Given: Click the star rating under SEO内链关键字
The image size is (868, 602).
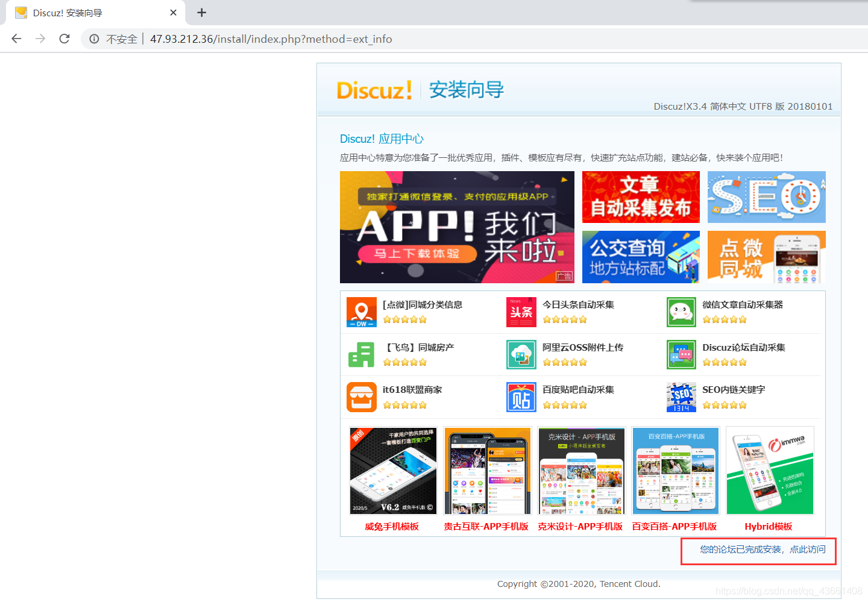Looking at the screenshot, I should (725, 405).
